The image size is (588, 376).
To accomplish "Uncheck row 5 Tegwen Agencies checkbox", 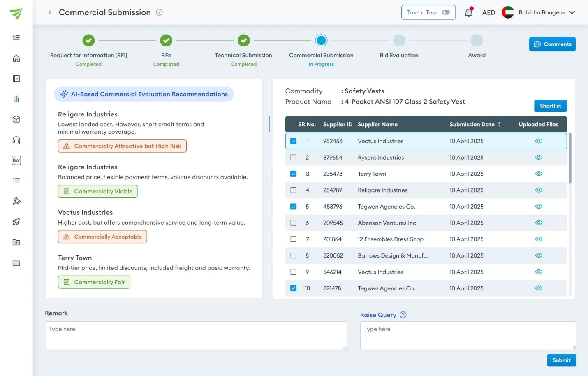I will pyautogui.click(x=293, y=207).
